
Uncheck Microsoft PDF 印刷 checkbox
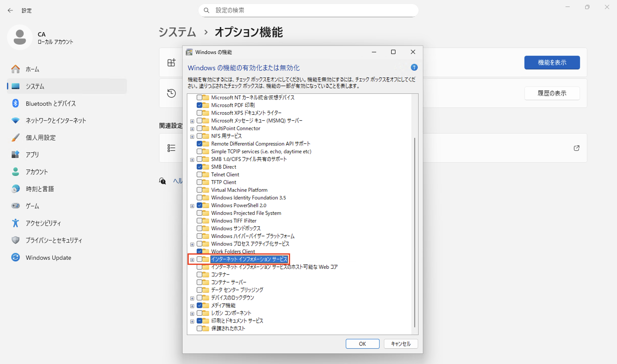tap(199, 105)
